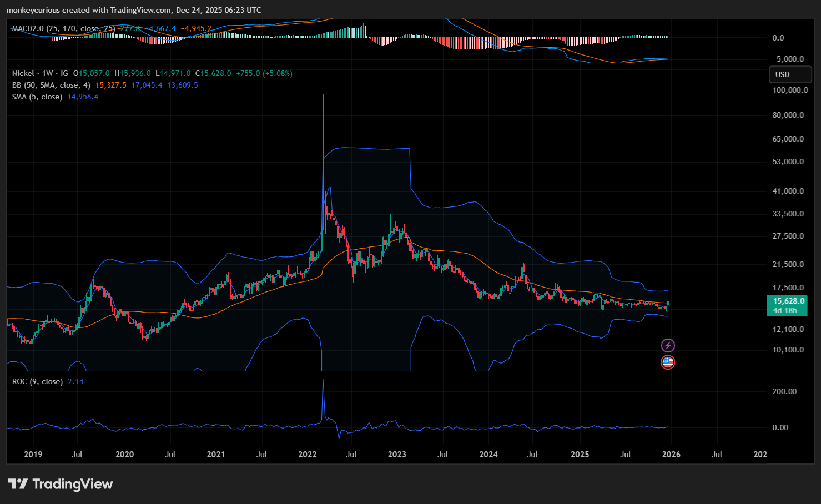Click the 2026 label on time axis
This screenshot has height=504, width=821.
[x=671, y=455]
